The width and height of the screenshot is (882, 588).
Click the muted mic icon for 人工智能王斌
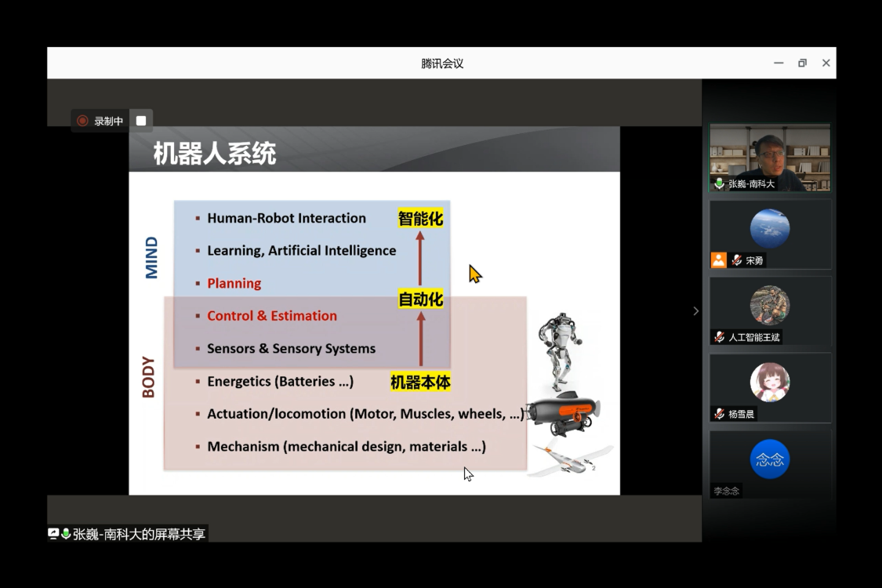(x=719, y=337)
